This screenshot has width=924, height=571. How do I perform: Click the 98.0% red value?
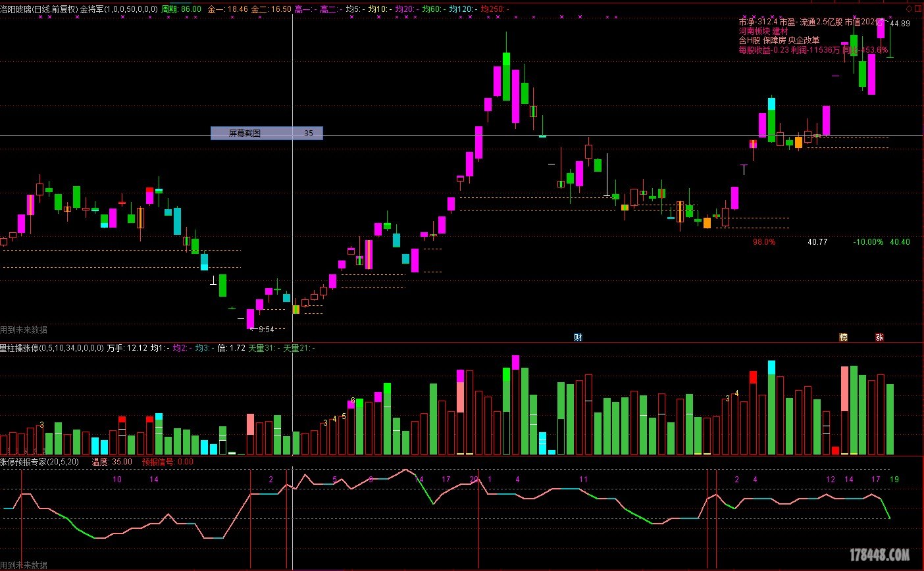tap(764, 242)
